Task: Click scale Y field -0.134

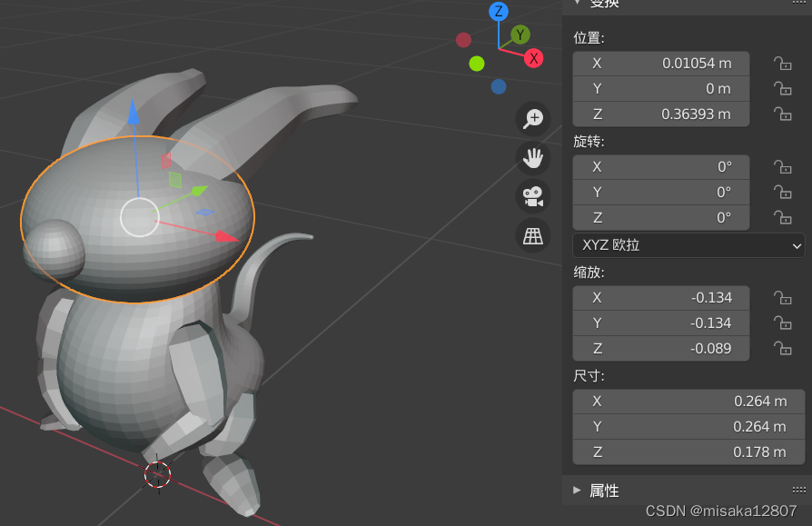Action: click(x=661, y=323)
